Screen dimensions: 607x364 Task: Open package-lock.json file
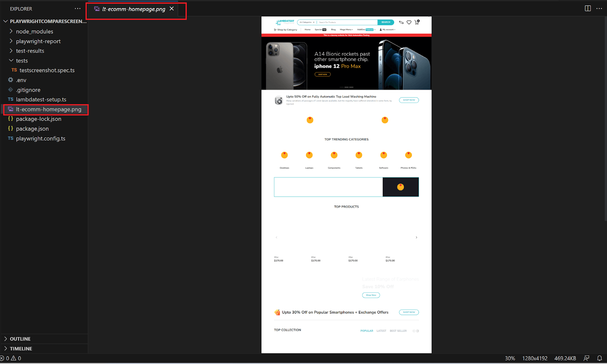click(x=38, y=119)
